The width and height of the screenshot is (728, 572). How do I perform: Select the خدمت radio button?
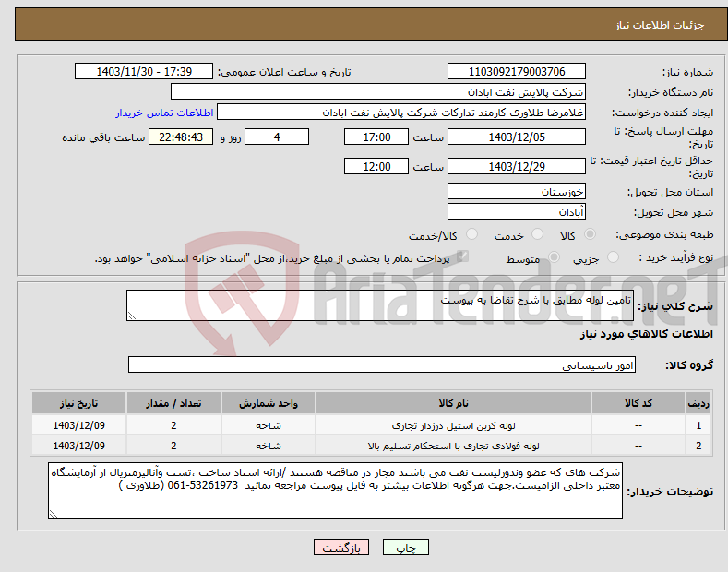click(x=537, y=234)
